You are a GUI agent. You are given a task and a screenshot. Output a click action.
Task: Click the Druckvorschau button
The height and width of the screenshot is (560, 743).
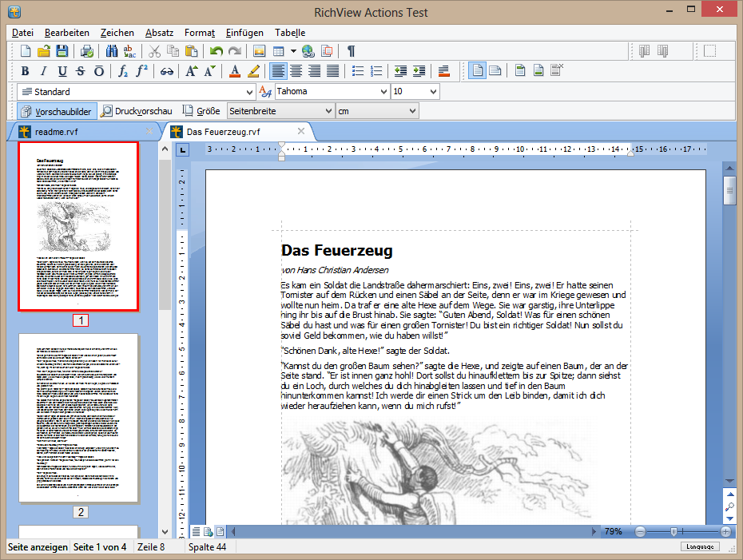(x=136, y=111)
